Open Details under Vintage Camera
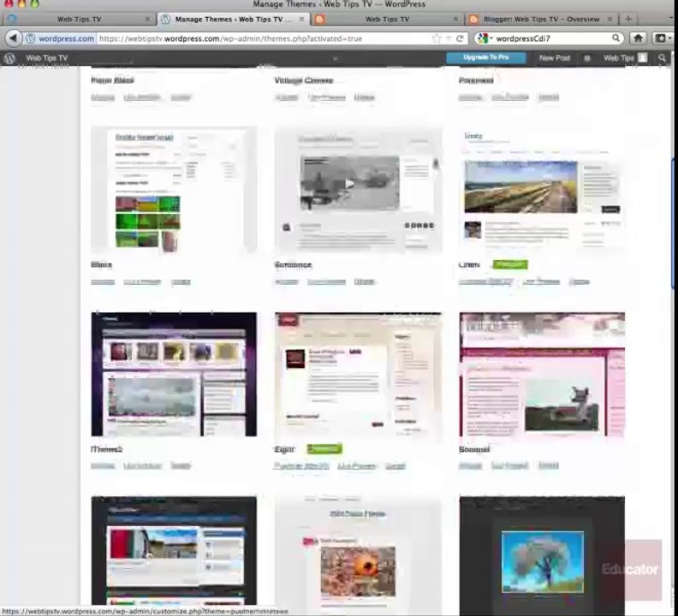Viewport: 678px width, 616px height. click(x=364, y=98)
